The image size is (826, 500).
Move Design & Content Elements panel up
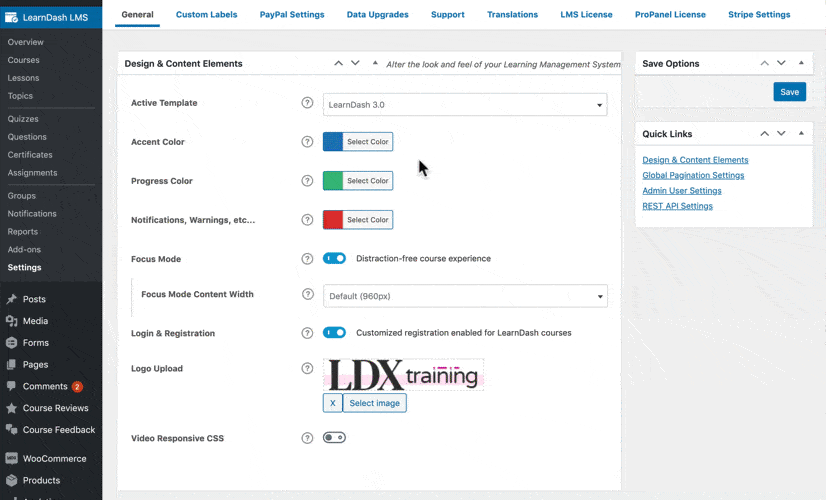pyautogui.click(x=339, y=63)
